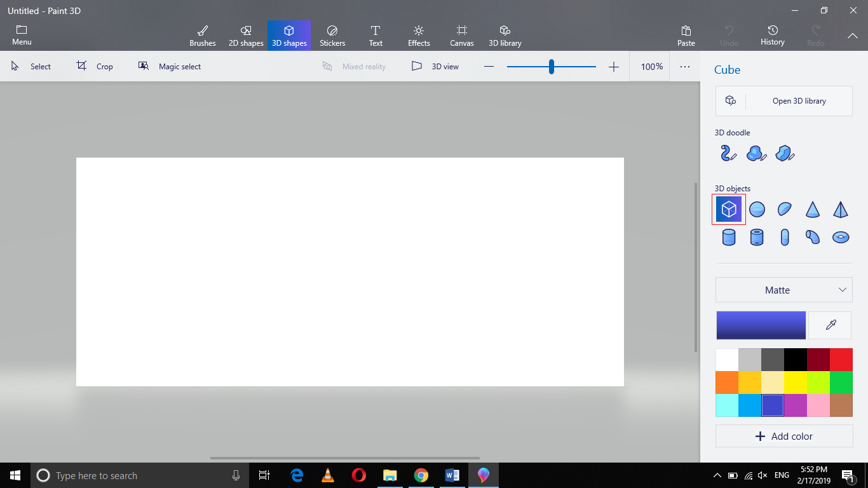Viewport: 868px width, 488px height.
Task: Expand the toolbar overflow menu
Action: coord(684,66)
